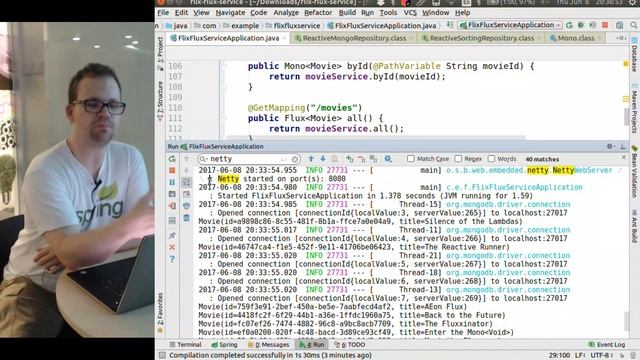Open Maven Projects side panel
This screenshot has height=360, width=640.
click(x=634, y=108)
